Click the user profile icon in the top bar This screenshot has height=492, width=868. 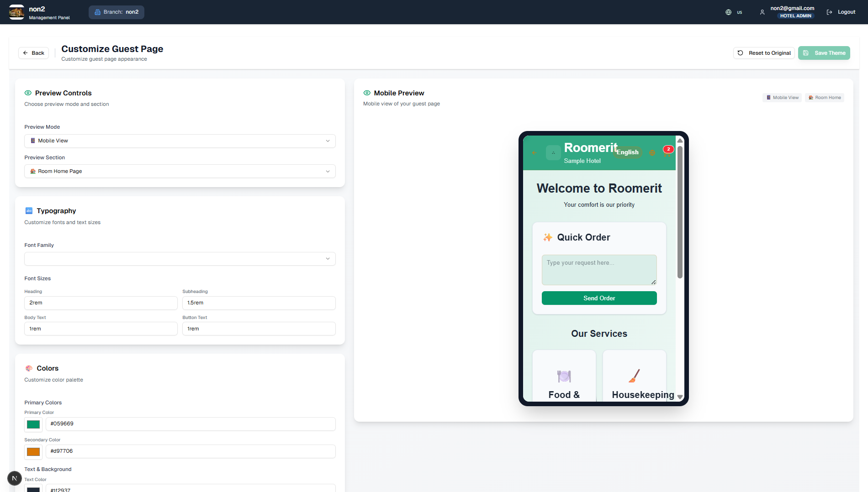[762, 12]
